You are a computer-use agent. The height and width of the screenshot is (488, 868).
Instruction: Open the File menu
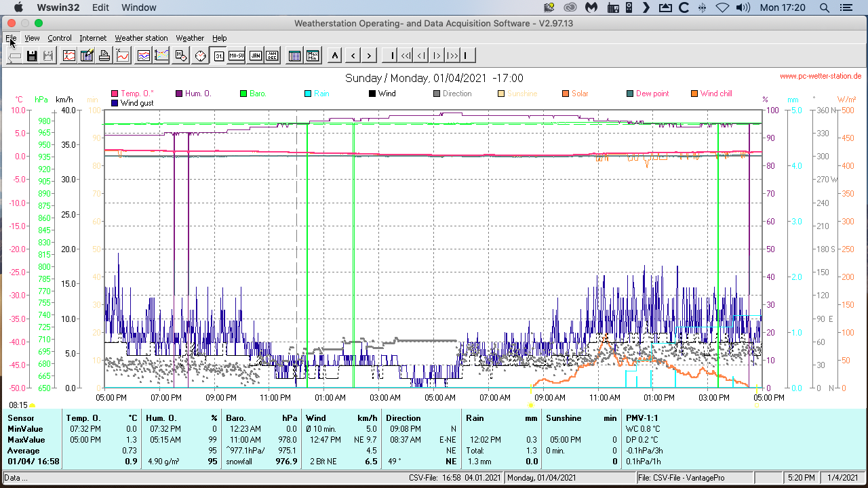(x=12, y=38)
